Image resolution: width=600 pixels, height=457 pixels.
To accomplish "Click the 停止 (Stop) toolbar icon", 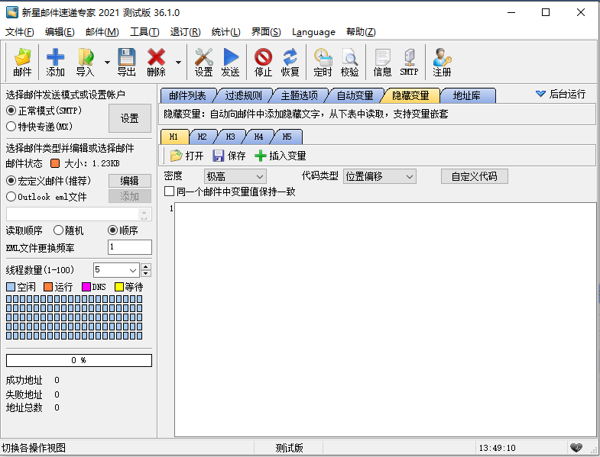I will click(x=263, y=63).
